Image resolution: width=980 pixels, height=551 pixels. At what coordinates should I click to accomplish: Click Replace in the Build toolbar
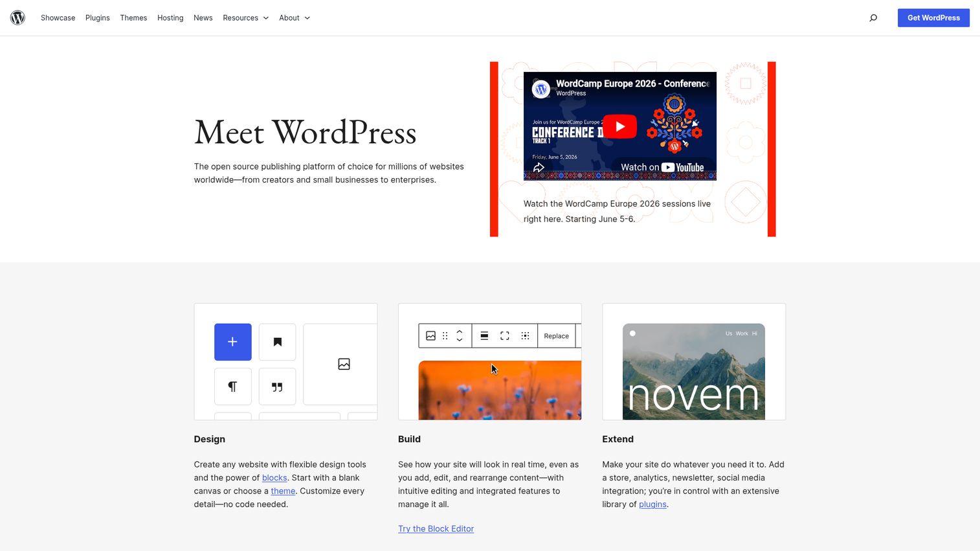(x=557, y=336)
